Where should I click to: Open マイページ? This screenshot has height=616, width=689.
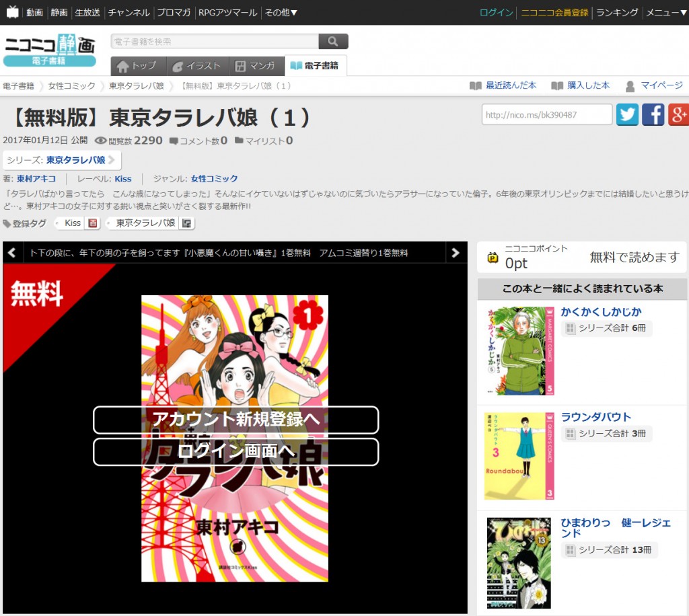point(654,85)
